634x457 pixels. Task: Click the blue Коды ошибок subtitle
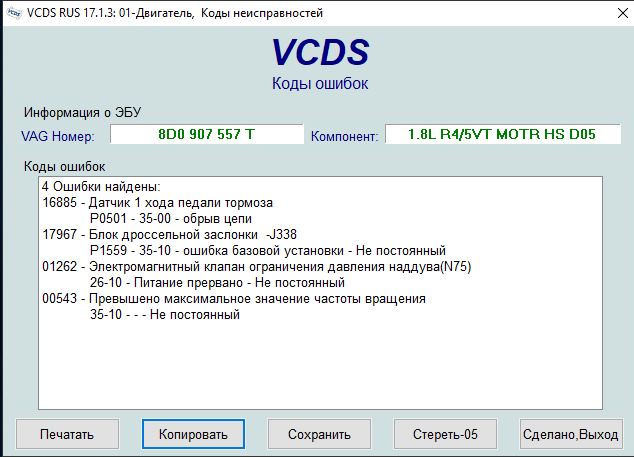320,84
